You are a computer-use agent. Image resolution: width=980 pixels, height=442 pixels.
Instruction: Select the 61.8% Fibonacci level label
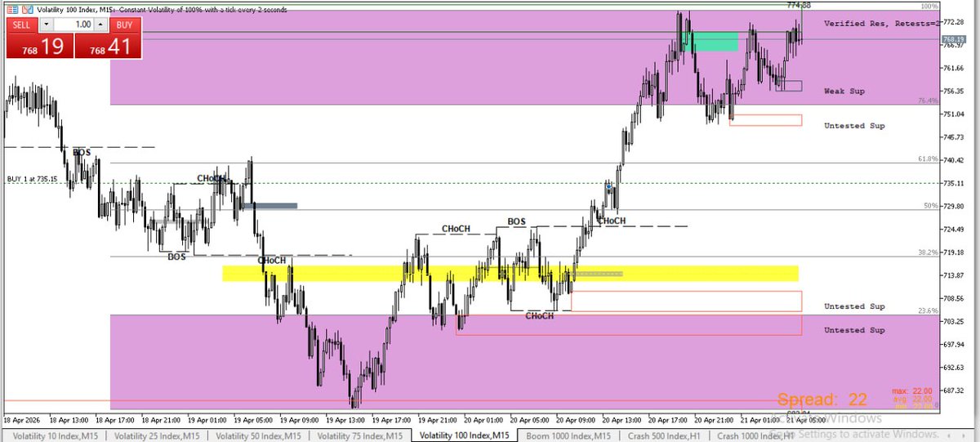coord(927,159)
